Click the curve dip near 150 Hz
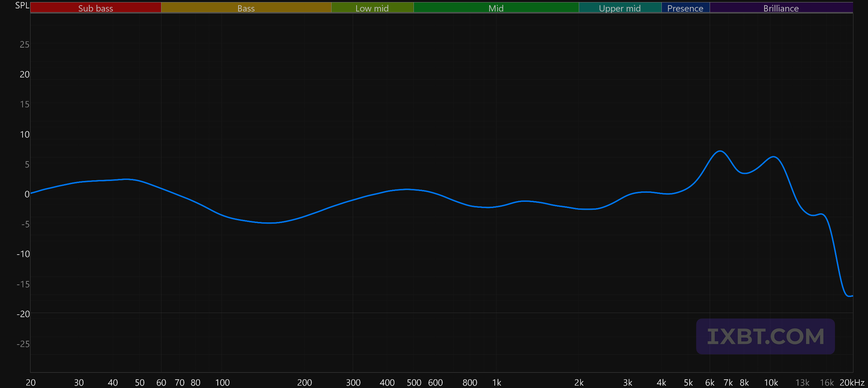868x388 pixels. 269,223
